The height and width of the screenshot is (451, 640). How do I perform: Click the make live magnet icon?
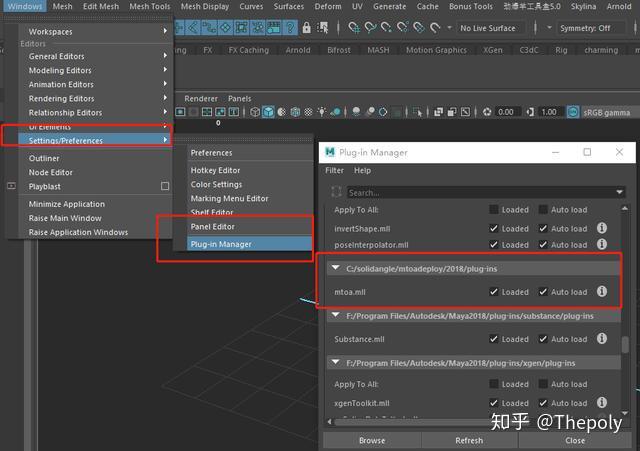435,28
